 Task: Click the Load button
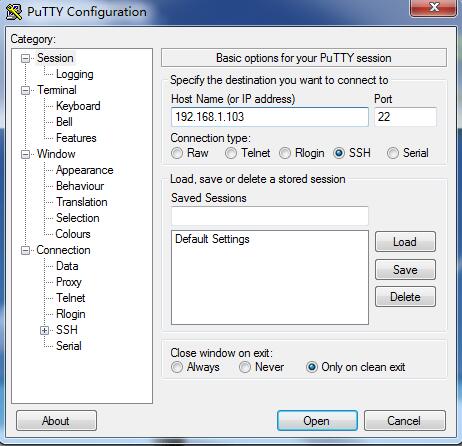click(x=405, y=242)
